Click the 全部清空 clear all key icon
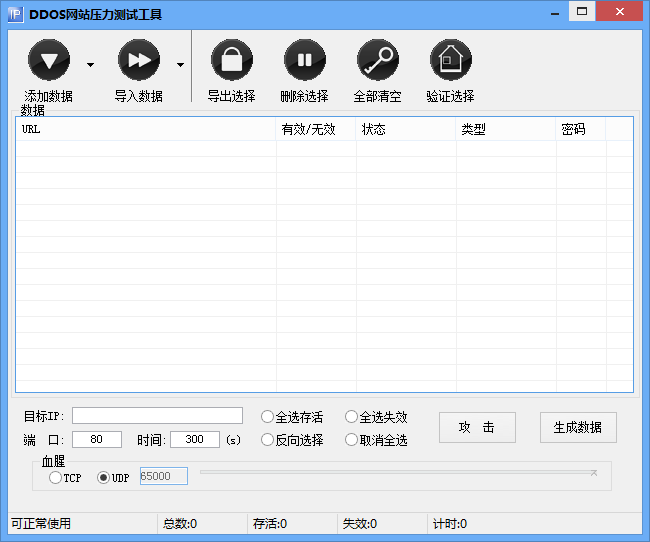Viewport: 650px width, 542px height. point(378,60)
